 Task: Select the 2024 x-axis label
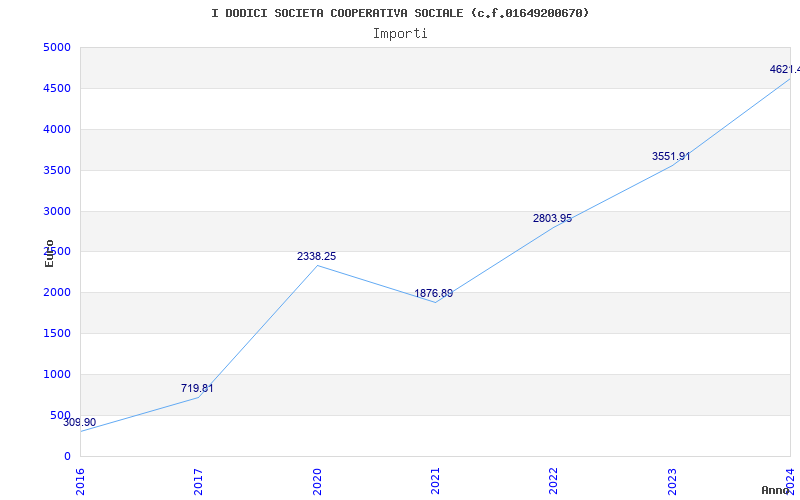tap(790, 480)
